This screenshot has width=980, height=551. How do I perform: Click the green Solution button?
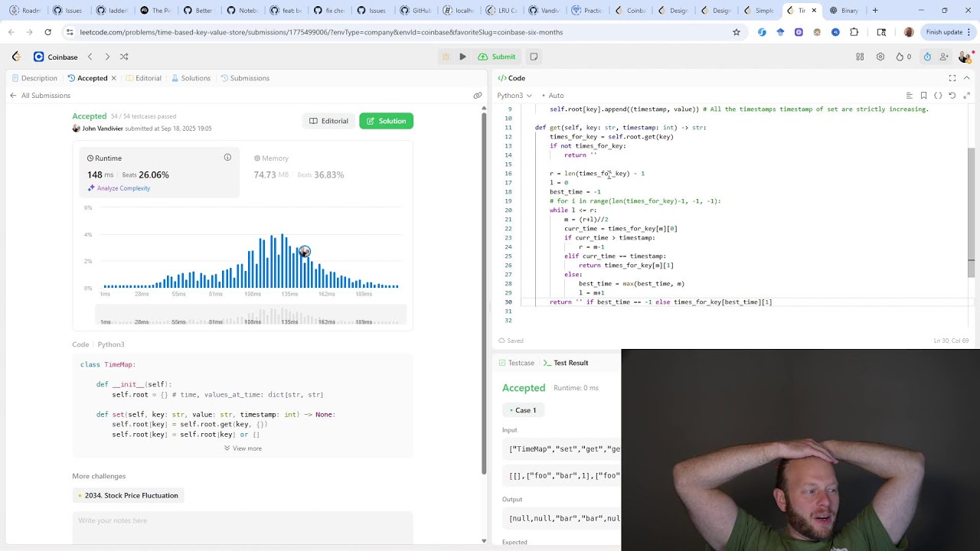click(x=386, y=121)
